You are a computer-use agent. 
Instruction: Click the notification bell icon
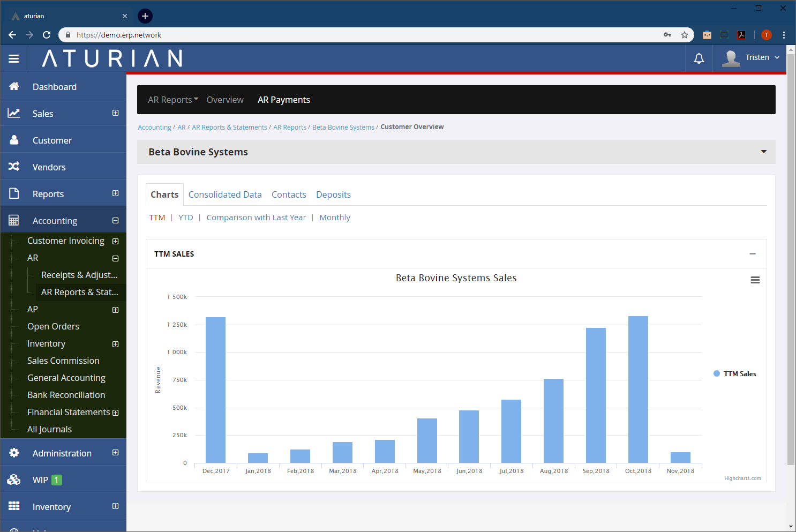point(699,58)
